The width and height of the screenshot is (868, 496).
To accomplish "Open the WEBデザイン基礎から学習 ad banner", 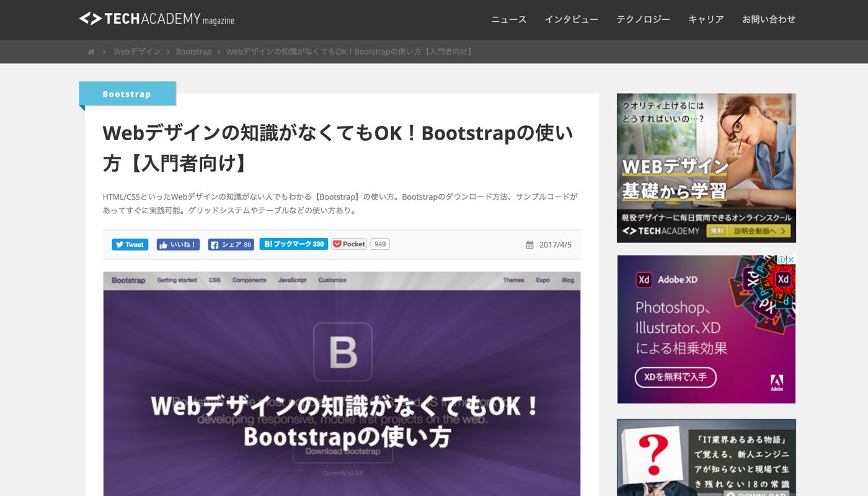I will pos(706,168).
